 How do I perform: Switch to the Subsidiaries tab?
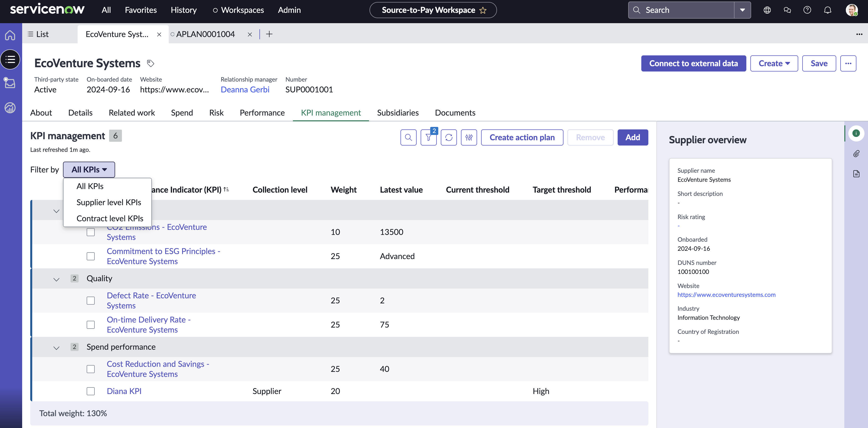click(x=398, y=113)
